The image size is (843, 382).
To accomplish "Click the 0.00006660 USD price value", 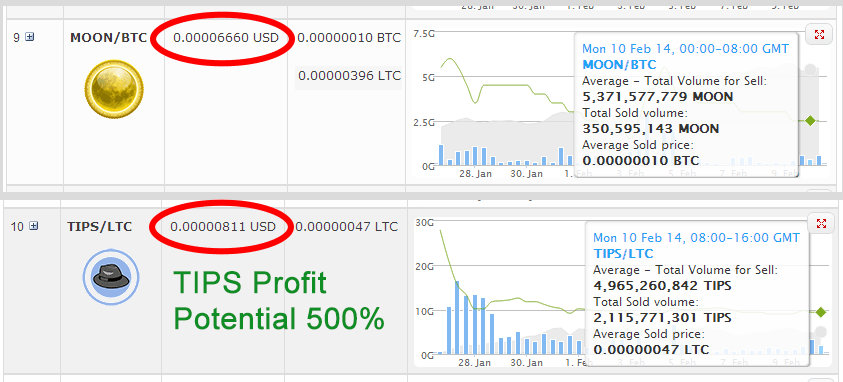I will click(226, 38).
